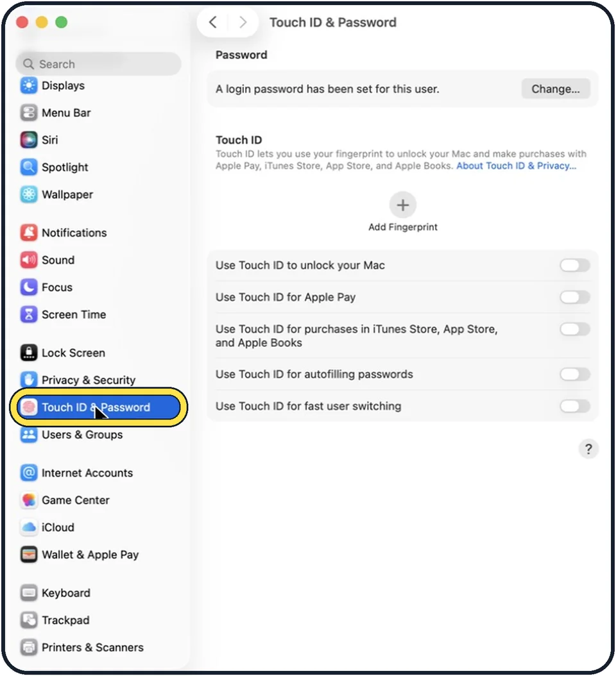Viewport: 616px width, 676px height.
Task: Click the Internet Accounts @ icon
Action: pyautogui.click(x=29, y=473)
